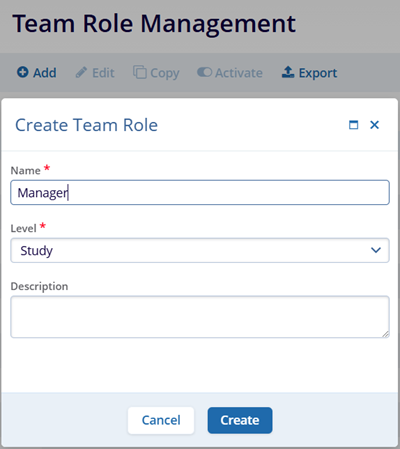Expand Level options via chevron arrow

[x=376, y=250]
